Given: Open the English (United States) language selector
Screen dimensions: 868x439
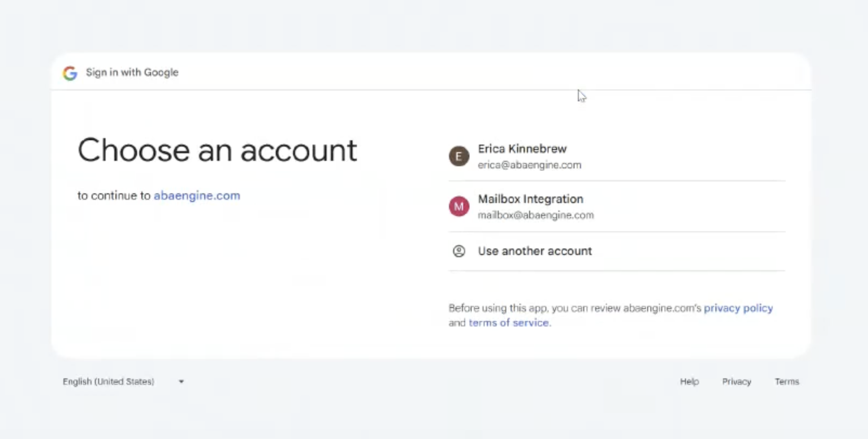Looking at the screenshot, I should click(x=108, y=381).
